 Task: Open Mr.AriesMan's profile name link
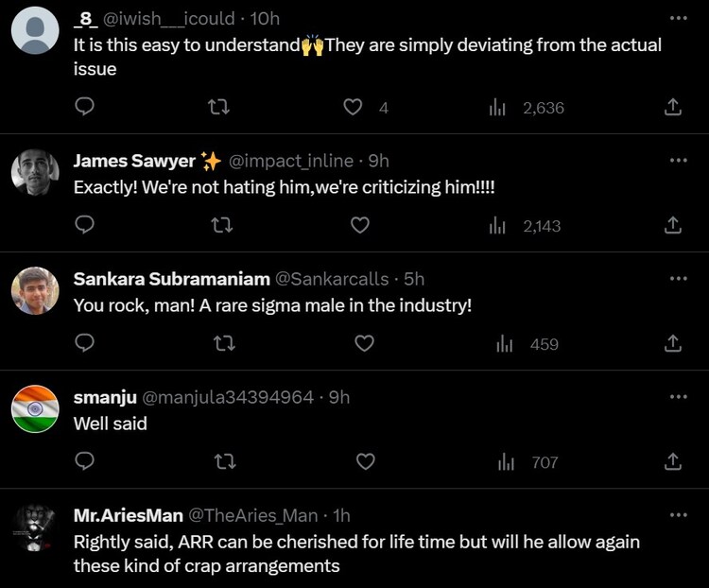(x=129, y=515)
